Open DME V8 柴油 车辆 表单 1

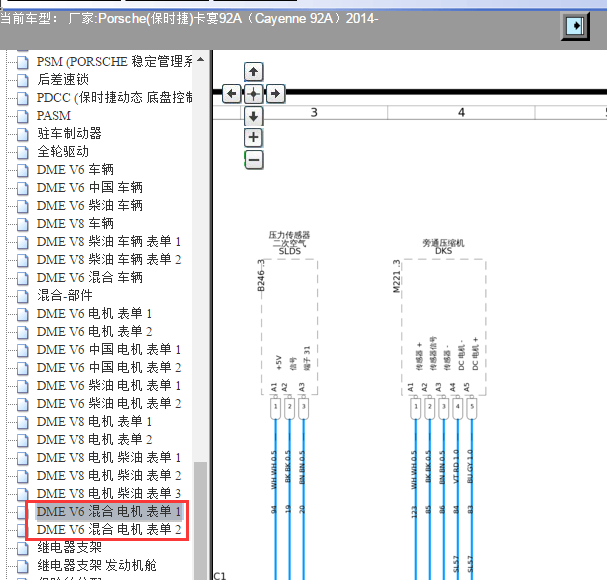tap(109, 242)
